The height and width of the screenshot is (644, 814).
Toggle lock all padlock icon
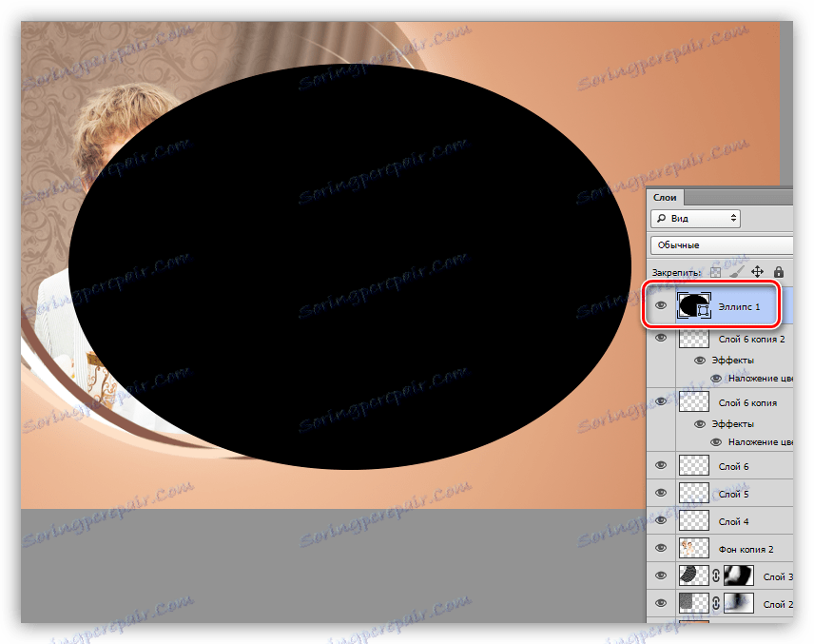(778, 272)
